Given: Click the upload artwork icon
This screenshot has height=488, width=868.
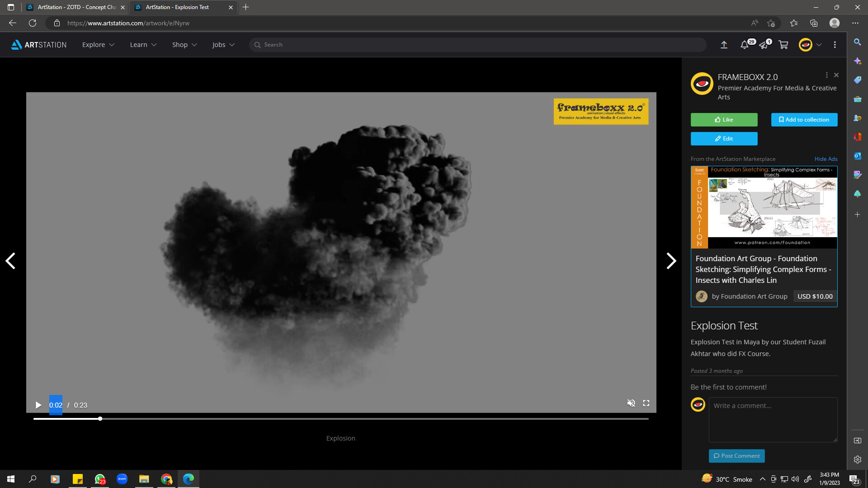Looking at the screenshot, I should [x=724, y=45].
